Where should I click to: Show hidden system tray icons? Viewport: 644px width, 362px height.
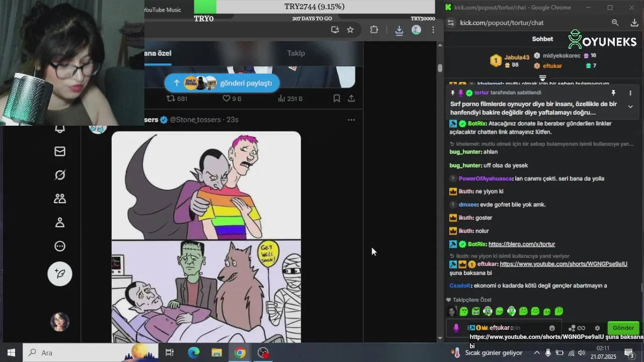(x=536, y=352)
